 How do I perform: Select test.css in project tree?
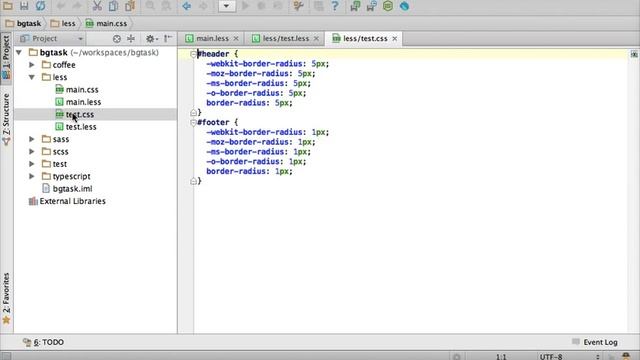point(75,115)
